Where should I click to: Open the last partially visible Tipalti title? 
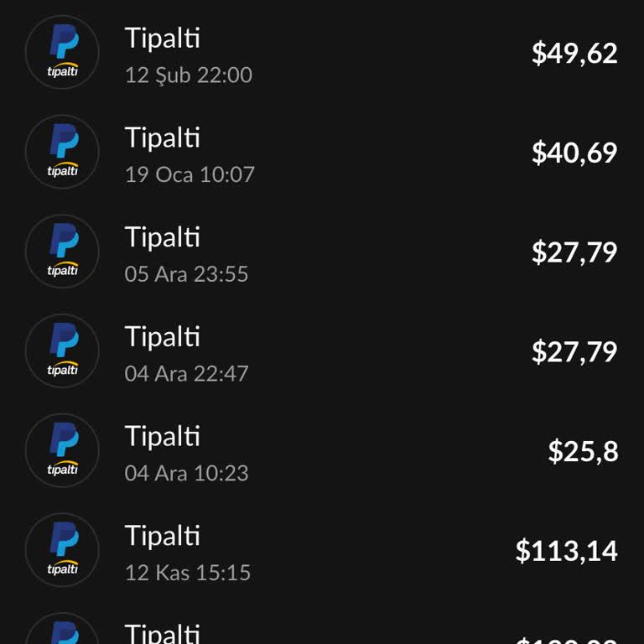pos(163,633)
